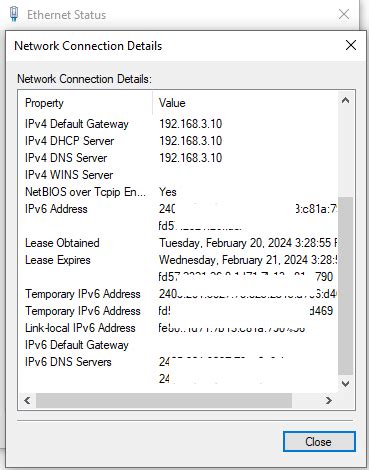Click the horizontal scrollbar left arrow
This screenshot has width=369, height=470.
pos(27,400)
